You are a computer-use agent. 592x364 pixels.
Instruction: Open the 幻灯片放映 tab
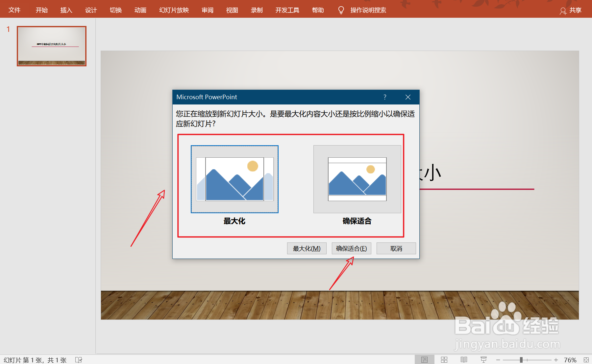pyautogui.click(x=174, y=10)
